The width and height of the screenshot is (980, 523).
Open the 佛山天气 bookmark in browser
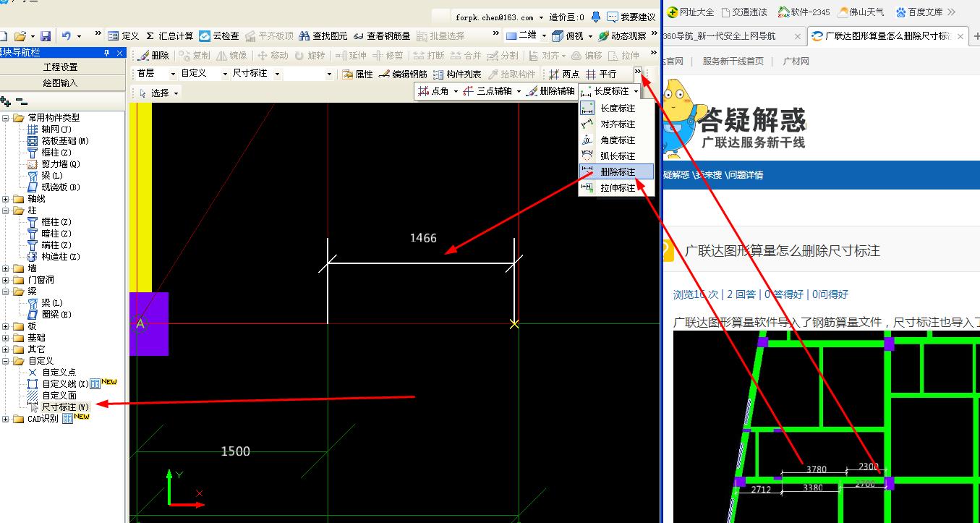[861, 12]
